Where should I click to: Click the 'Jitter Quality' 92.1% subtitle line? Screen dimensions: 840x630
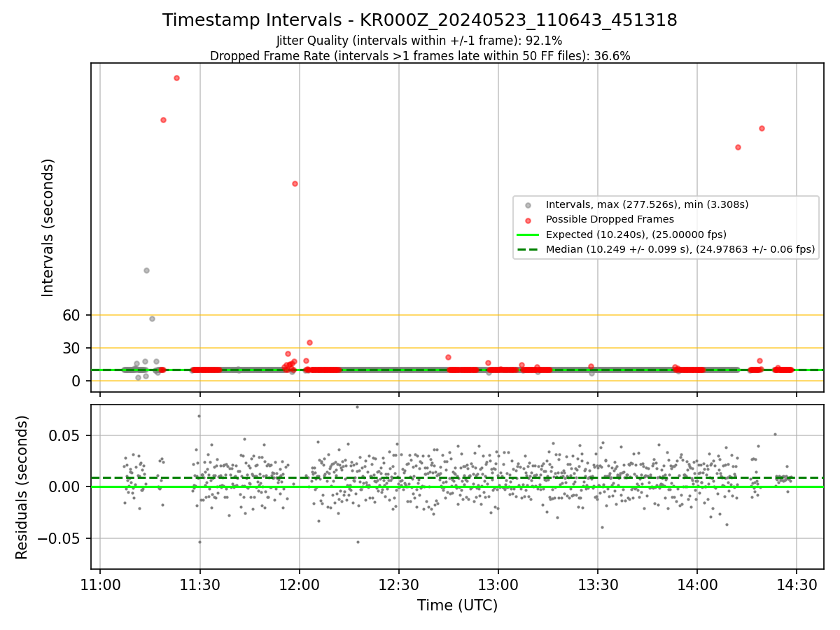[x=419, y=41]
